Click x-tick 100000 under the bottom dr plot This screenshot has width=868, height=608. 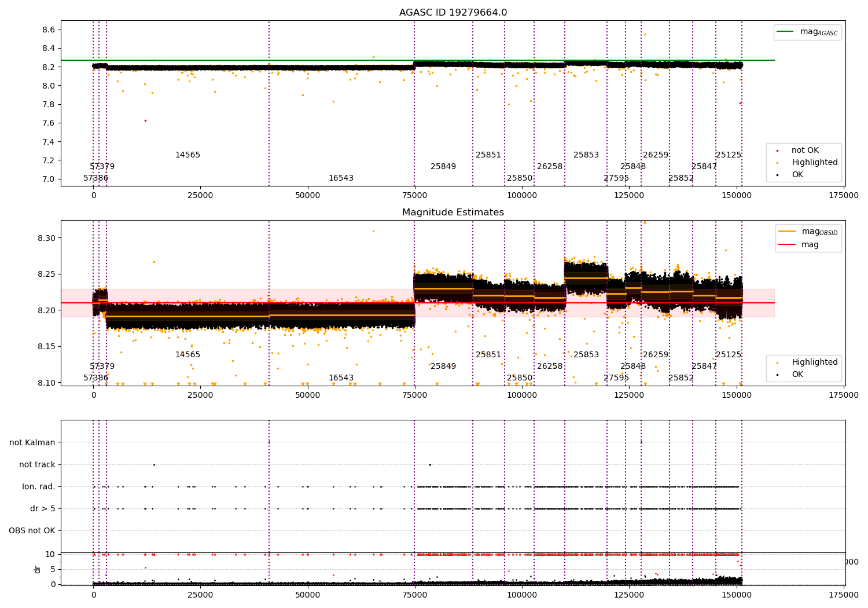[x=522, y=594]
